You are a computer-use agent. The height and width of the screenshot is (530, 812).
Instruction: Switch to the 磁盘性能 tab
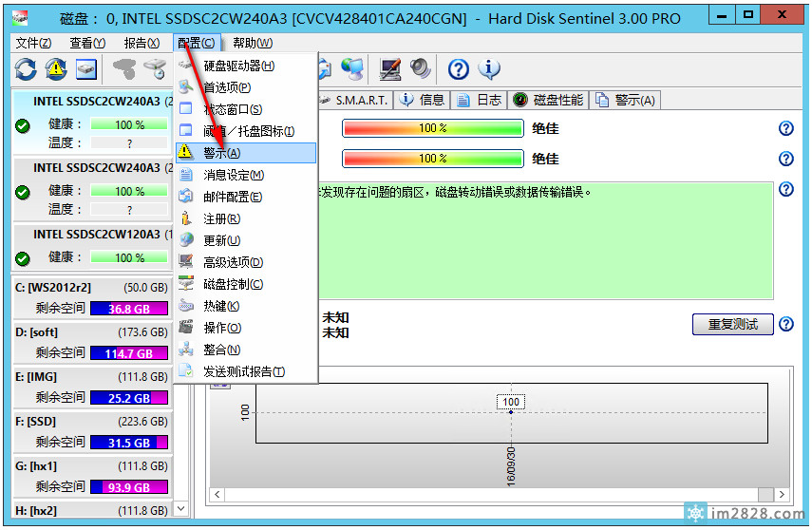point(549,100)
